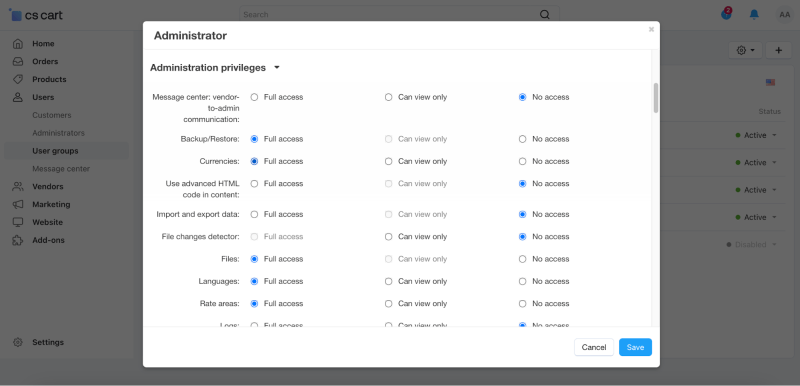Click the Settings gear icon in sidebar
Screen dimensions: 800x386
click(x=18, y=342)
